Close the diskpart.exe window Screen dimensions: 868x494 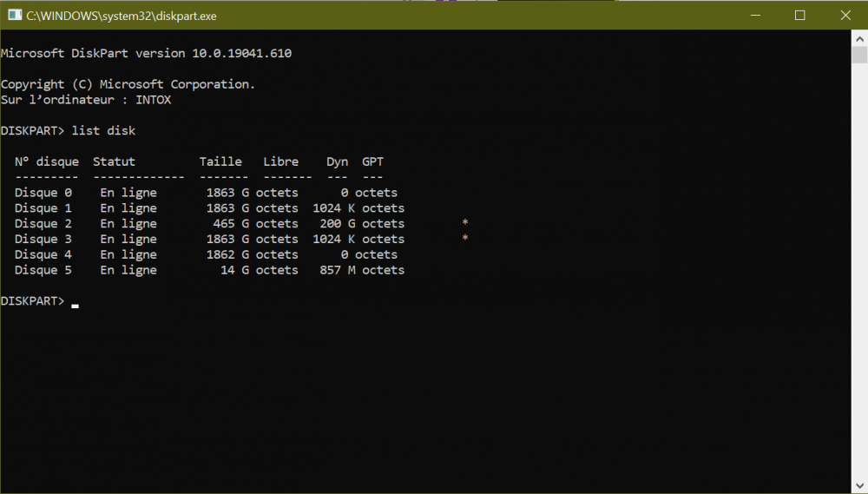[845, 15]
